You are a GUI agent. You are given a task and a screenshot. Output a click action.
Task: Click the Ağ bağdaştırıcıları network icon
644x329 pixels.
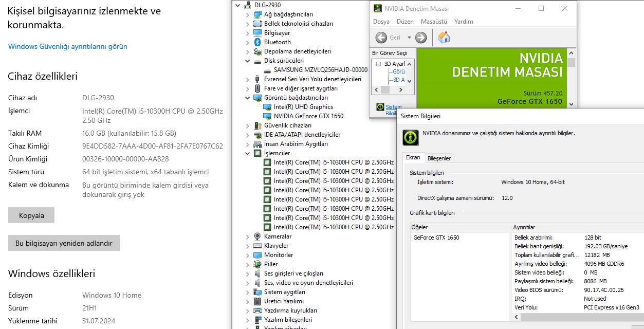coord(257,14)
